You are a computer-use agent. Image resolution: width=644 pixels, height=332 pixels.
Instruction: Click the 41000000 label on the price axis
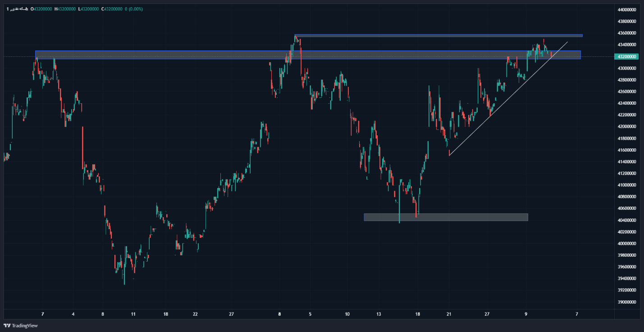pyautogui.click(x=627, y=185)
